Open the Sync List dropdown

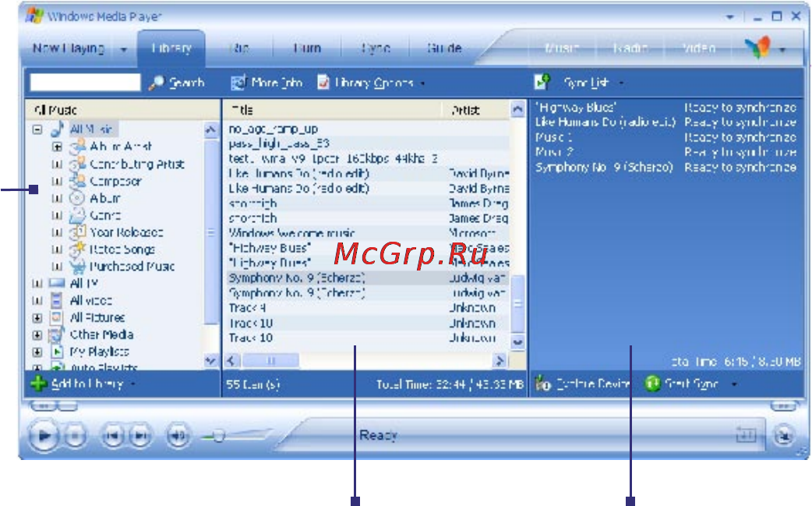621,83
